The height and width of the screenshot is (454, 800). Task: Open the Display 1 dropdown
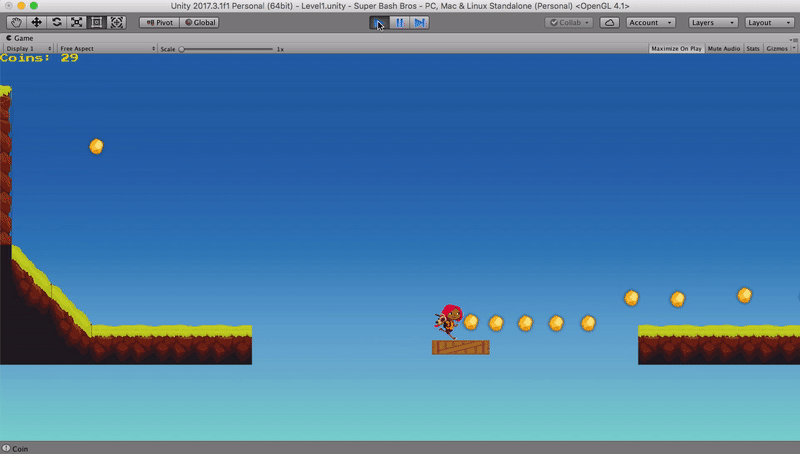[x=28, y=48]
